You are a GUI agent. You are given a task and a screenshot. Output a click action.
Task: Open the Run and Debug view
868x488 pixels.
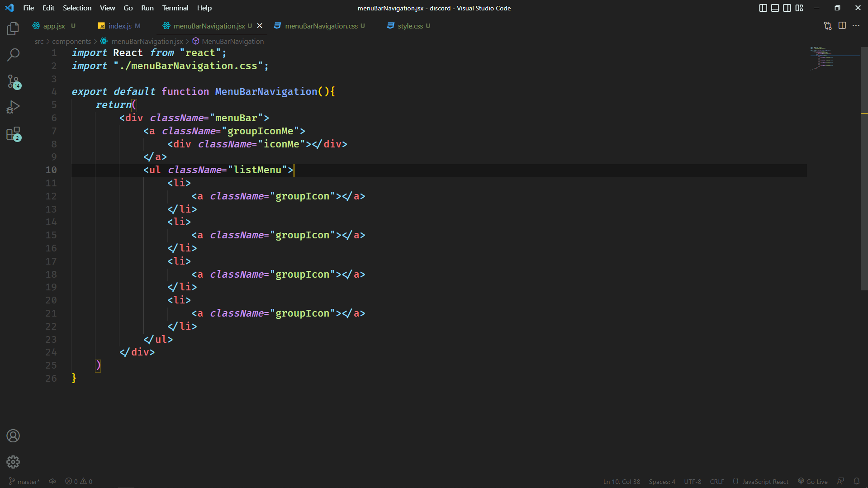pyautogui.click(x=13, y=107)
